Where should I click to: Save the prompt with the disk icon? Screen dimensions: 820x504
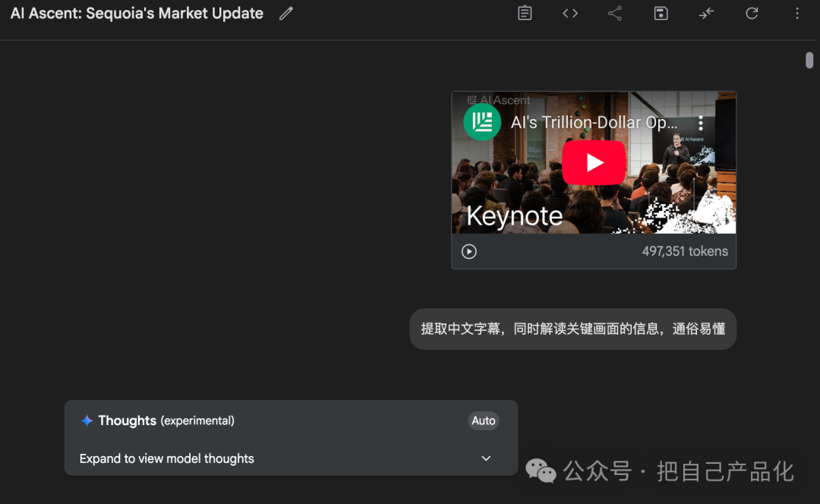pos(661,13)
